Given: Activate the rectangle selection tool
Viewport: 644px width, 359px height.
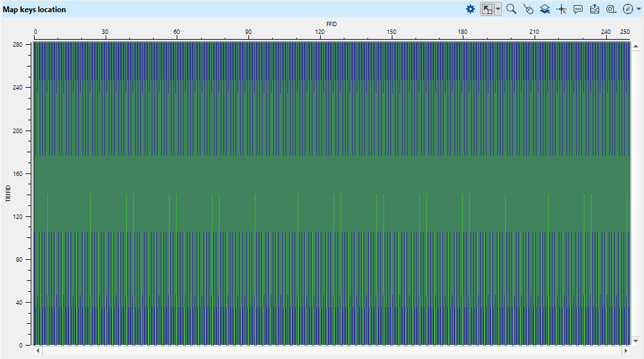Looking at the screenshot, I should pos(488,9).
